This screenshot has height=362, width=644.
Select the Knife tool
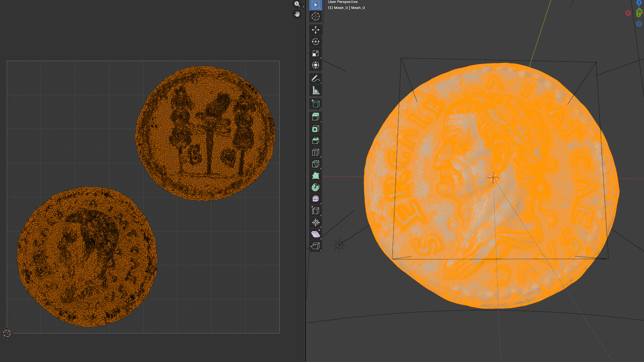tap(315, 164)
